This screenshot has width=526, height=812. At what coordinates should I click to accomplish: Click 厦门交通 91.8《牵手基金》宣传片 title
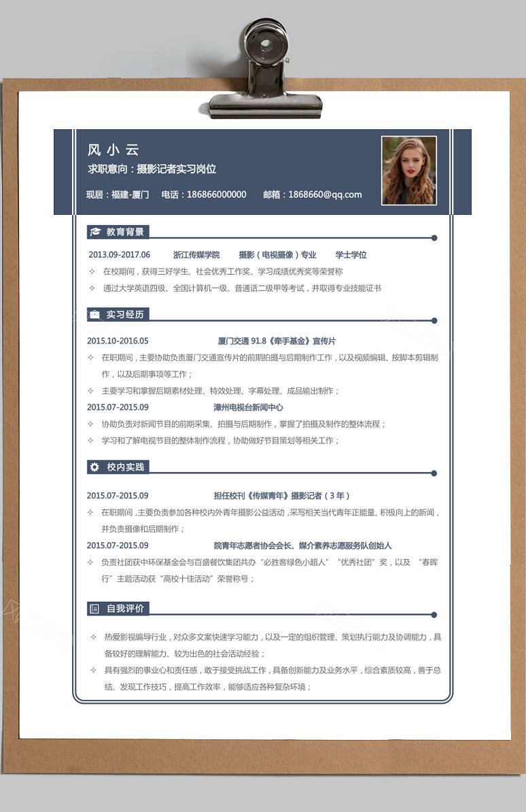pyautogui.click(x=277, y=341)
